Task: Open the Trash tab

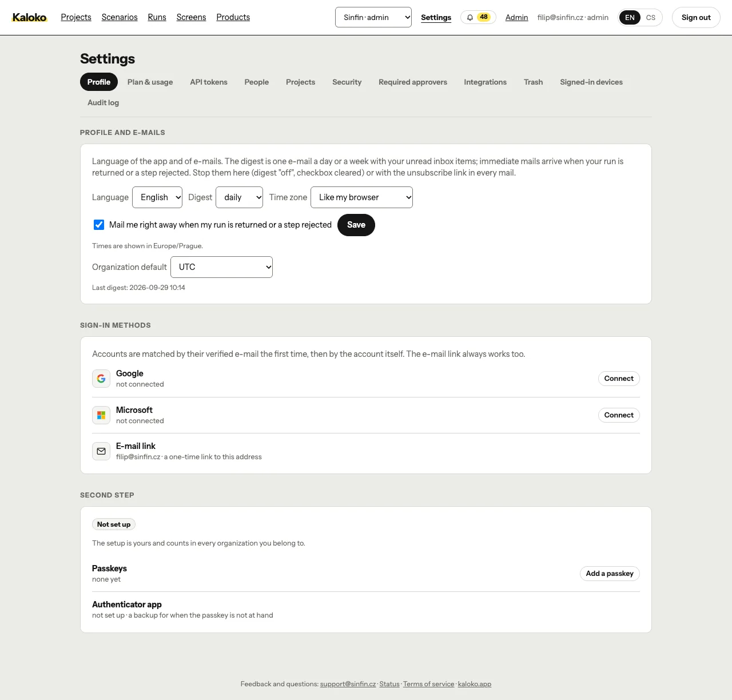Action: coord(534,82)
